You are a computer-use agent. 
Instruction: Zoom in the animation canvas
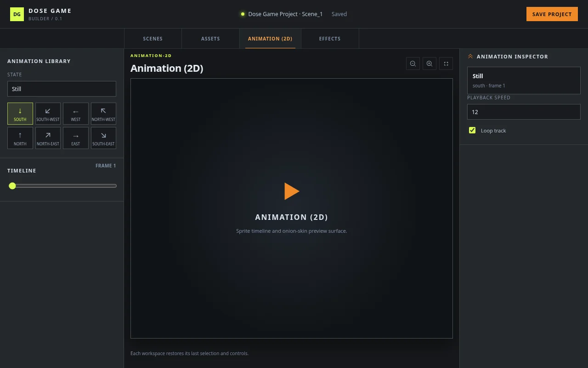tap(430, 63)
